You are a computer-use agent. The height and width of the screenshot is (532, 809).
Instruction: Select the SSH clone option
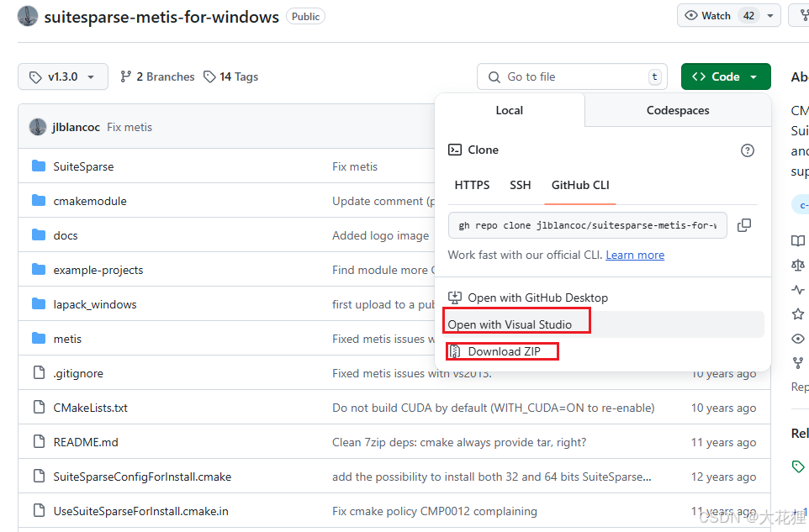[520, 185]
